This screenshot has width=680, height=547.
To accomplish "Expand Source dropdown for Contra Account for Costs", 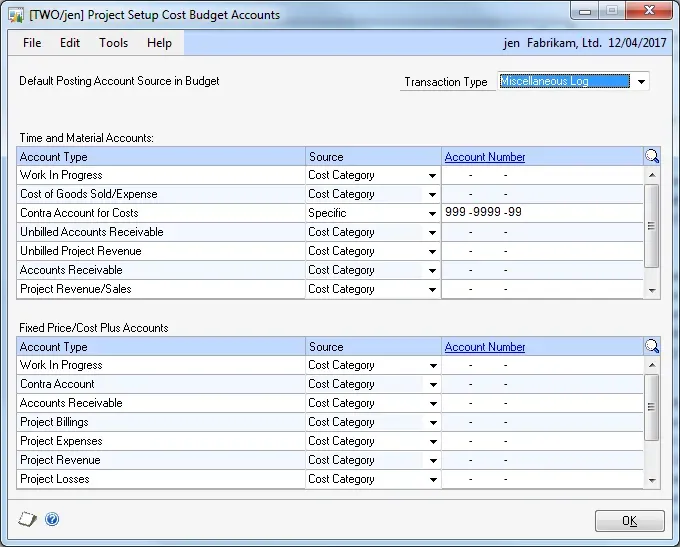I will [x=432, y=214].
